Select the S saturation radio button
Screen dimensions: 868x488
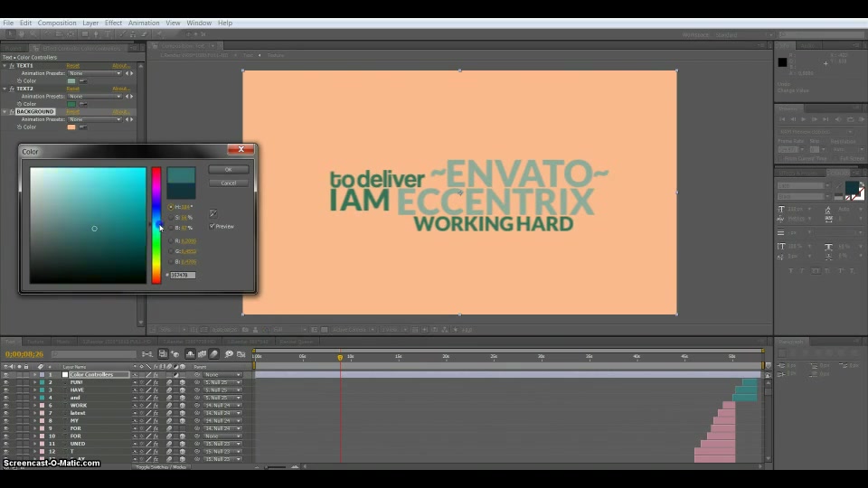pos(171,218)
